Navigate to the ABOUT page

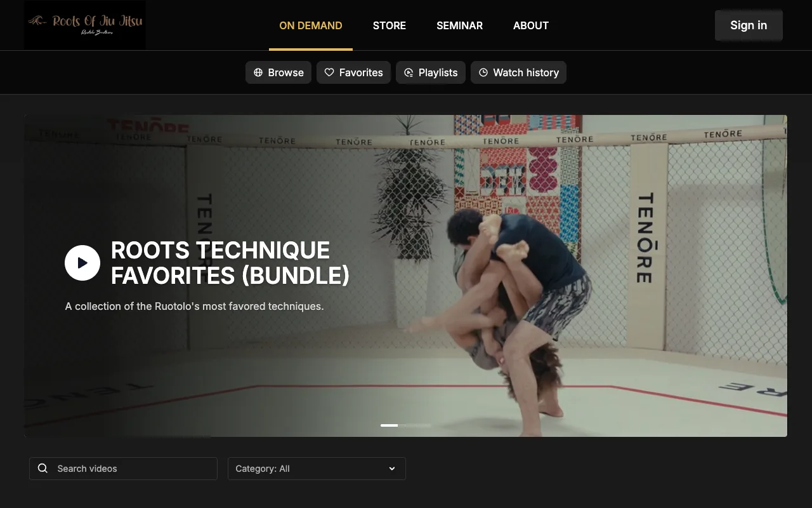(531, 25)
